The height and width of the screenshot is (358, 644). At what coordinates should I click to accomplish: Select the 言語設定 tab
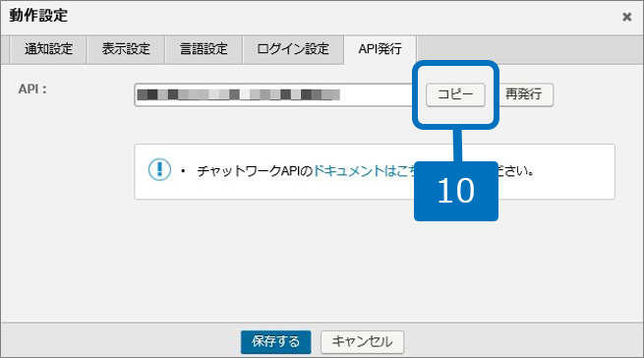pyautogui.click(x=204, y=49)
